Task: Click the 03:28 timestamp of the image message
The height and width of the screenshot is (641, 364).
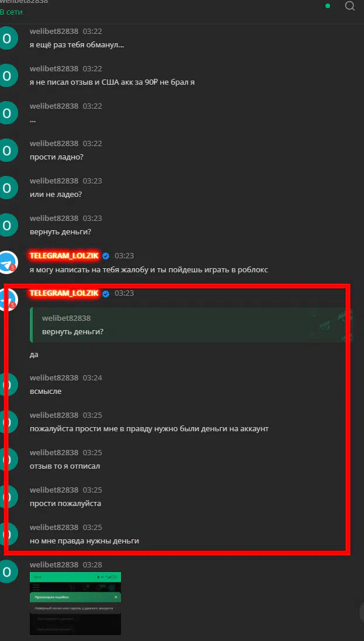Action: (x=92, y=564)
